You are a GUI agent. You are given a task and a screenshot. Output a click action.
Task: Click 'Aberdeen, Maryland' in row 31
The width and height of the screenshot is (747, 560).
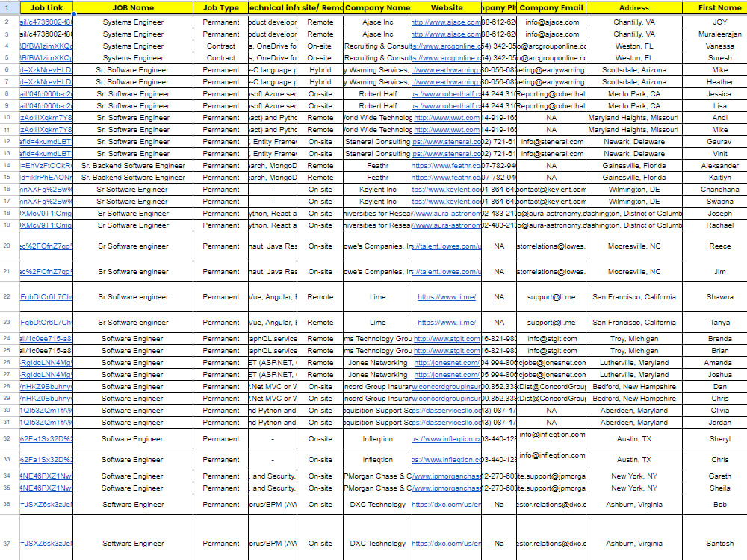coord(634,423)
